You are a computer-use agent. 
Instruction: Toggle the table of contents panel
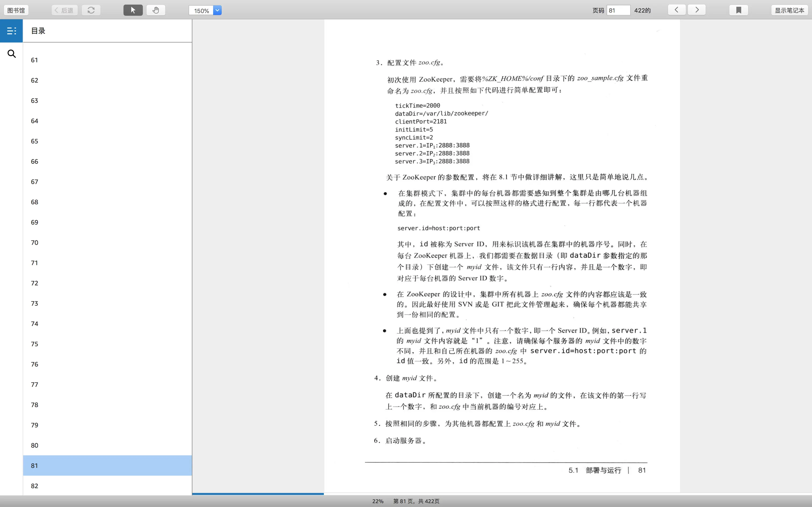tap(11, 31)
